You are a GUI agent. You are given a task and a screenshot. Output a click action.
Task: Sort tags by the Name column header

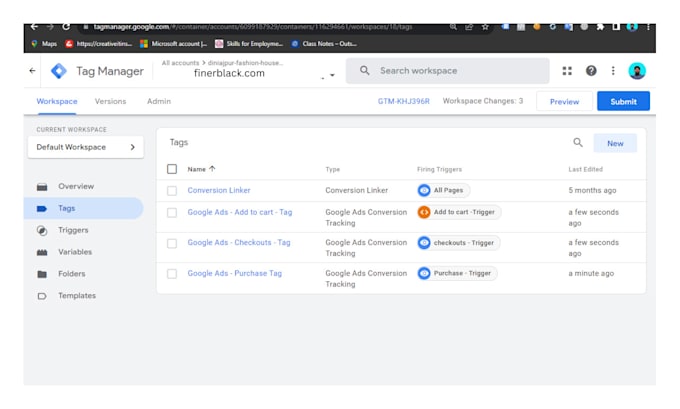(x=201, y=169)
